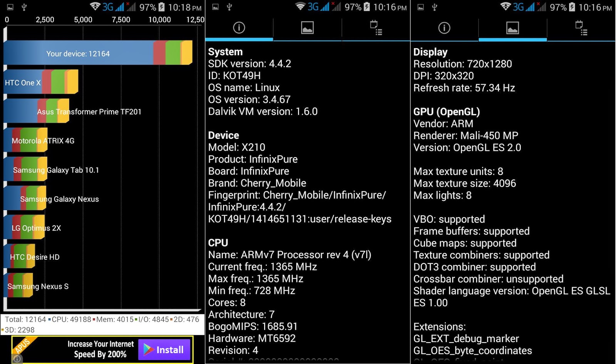Tap the 'SDK version: 4.4.2' line
The height and width of the screenshot is (364, 616).
(249, 64)
